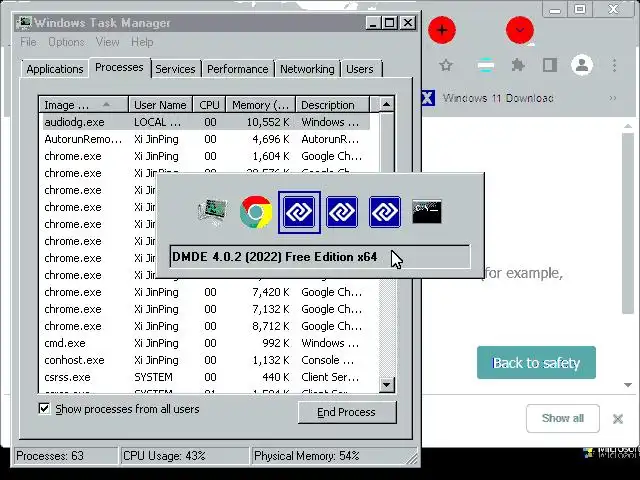
Task: Select the csrss.exe process with 440 K
Action: click(206, 377)
